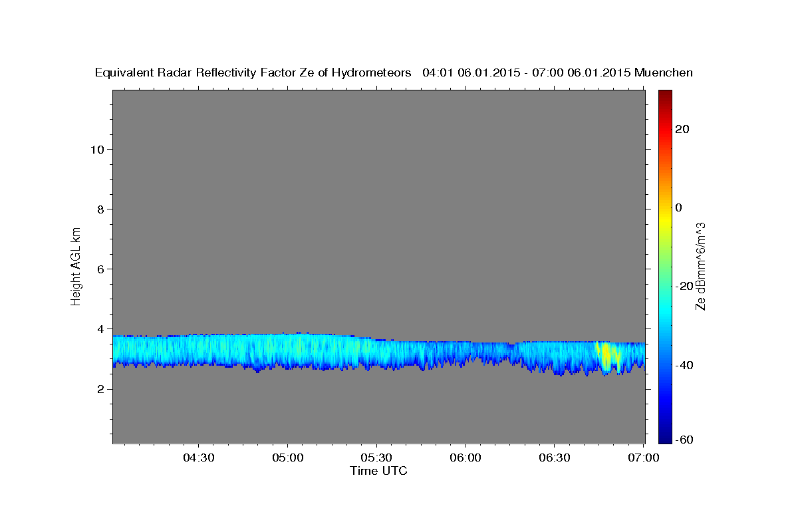
Task: Click the plot title 'Equivalent Radar Reflectivity Factor Ze of Hydrometeors'
Action: [x=253, y=72]
